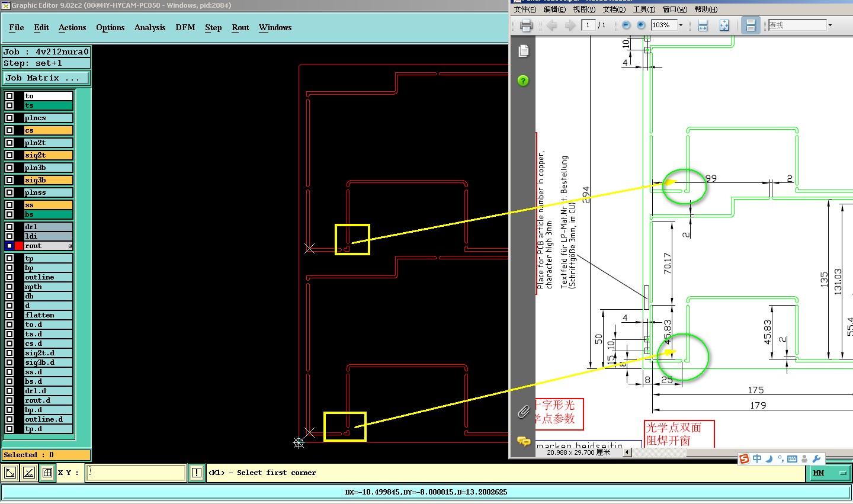Open the comments panel icon in PDF sidebar
Viewport: 853px width, 504px height.
tap(523, 441)
